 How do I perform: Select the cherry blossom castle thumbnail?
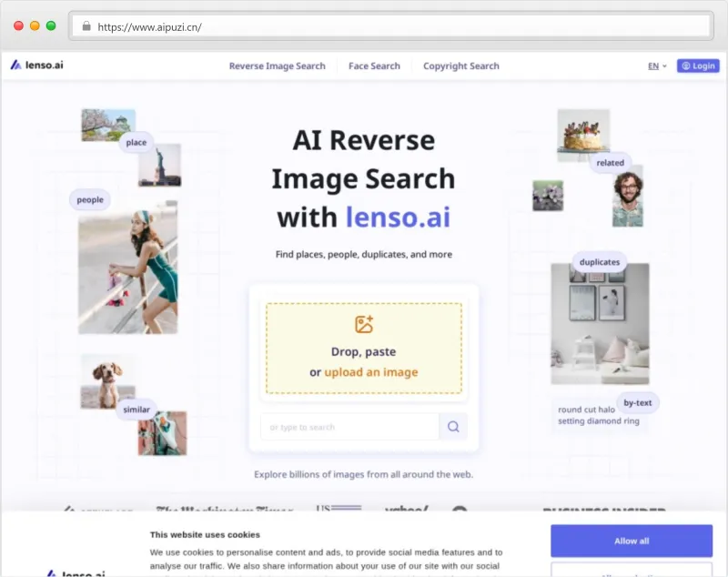pos(108,126)
